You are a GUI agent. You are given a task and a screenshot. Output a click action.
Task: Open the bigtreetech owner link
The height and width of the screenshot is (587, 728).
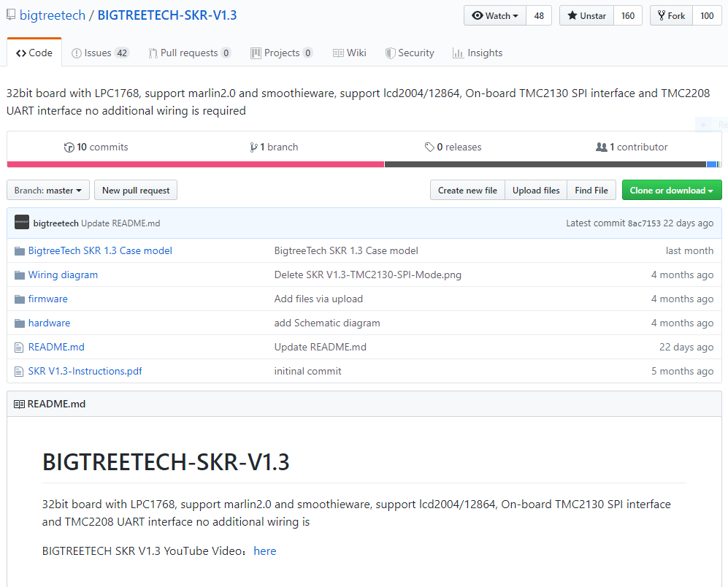click(53, 15)
